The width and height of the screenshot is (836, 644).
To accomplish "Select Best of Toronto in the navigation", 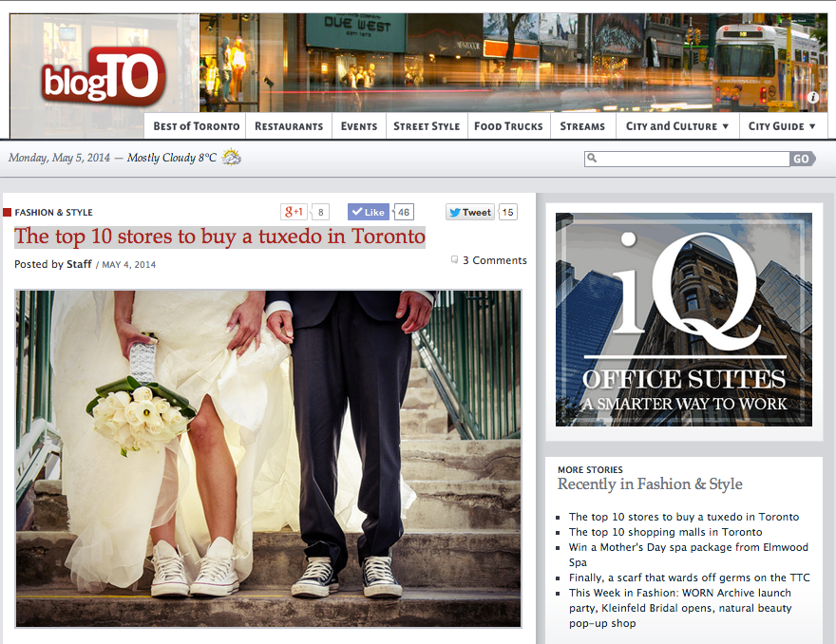I will tap(195, 124).
